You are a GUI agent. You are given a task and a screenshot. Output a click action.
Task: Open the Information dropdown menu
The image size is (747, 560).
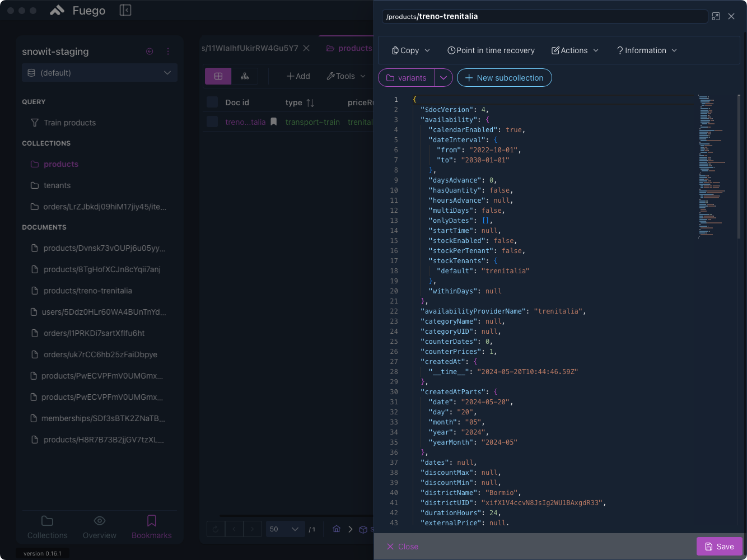(647, 50)
